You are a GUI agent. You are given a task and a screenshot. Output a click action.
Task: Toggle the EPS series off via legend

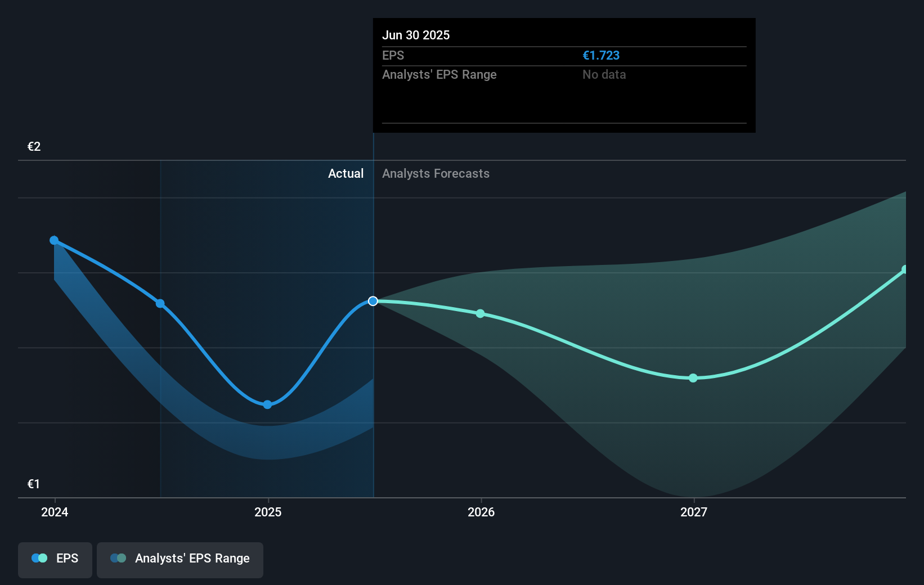click(x=55, y=560)
